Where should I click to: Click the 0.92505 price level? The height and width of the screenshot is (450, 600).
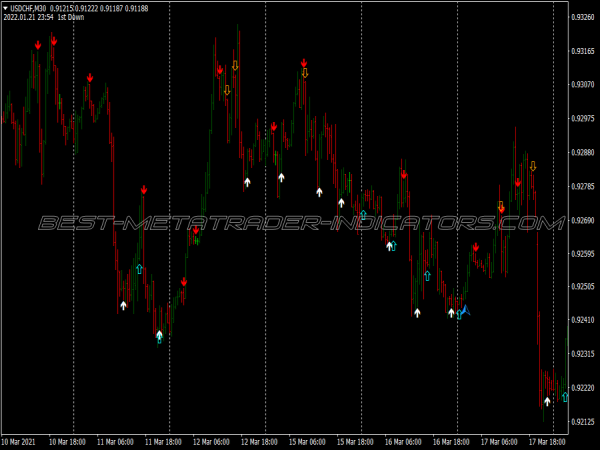point(583,286)
